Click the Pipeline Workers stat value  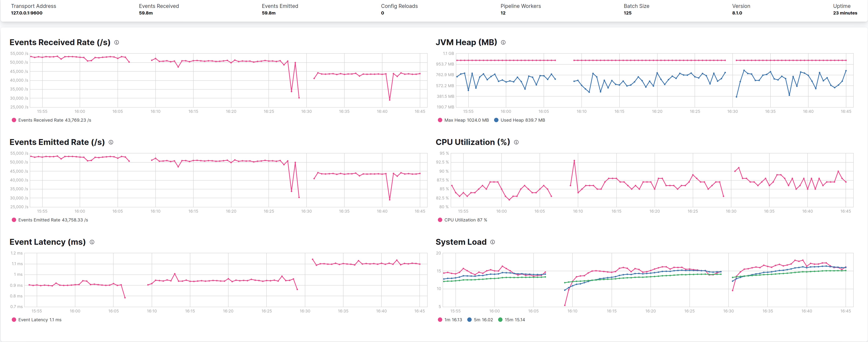[503, 13]
